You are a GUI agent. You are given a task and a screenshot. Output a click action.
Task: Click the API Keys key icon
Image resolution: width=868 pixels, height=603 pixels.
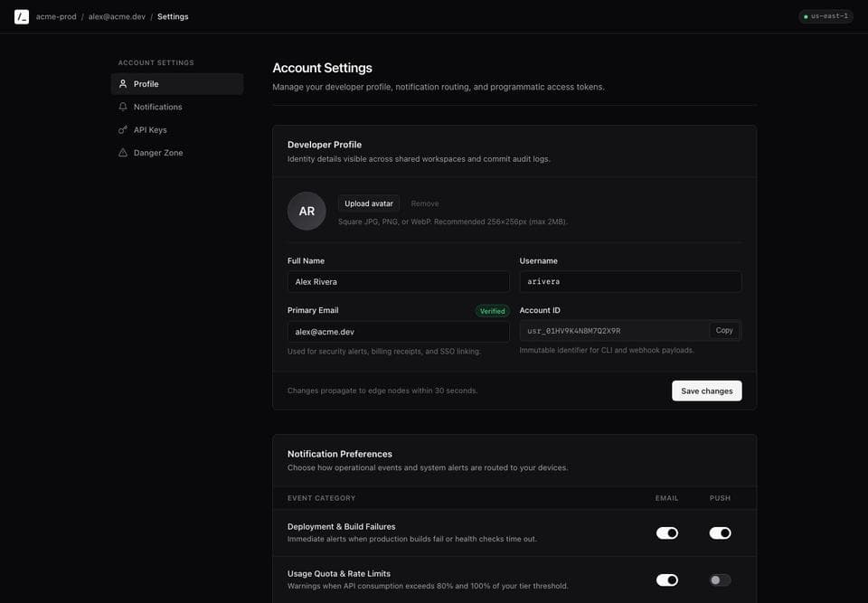click(x=123, y=129)
